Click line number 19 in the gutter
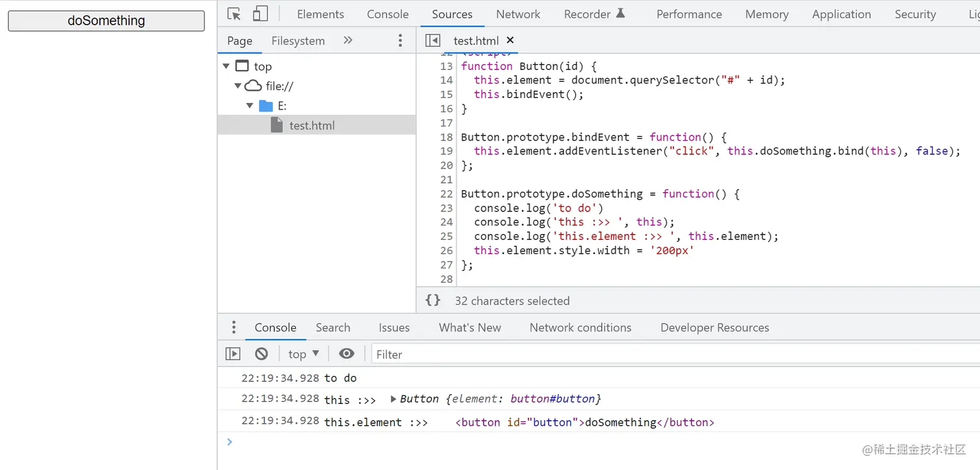Screen dimensions: 980x470 pyautogui.click(x=446, y=151)
